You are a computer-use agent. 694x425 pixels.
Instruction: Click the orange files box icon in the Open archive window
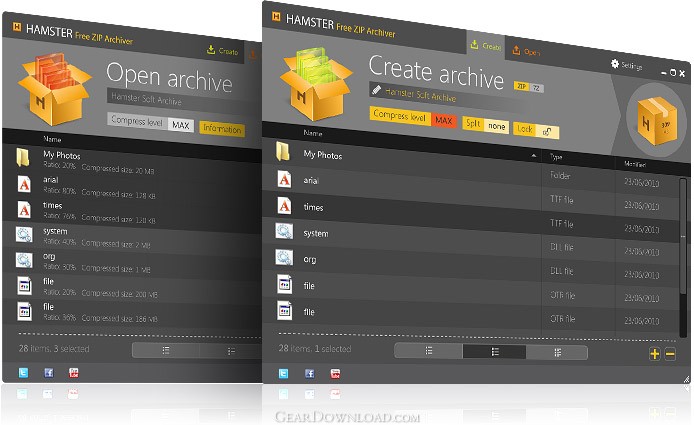(54, 89)
